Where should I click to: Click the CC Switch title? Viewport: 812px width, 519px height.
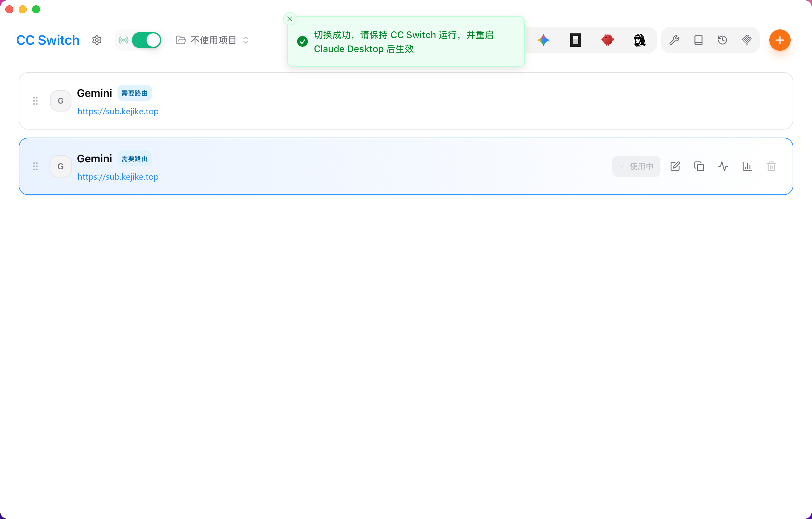tap(48, 40)
